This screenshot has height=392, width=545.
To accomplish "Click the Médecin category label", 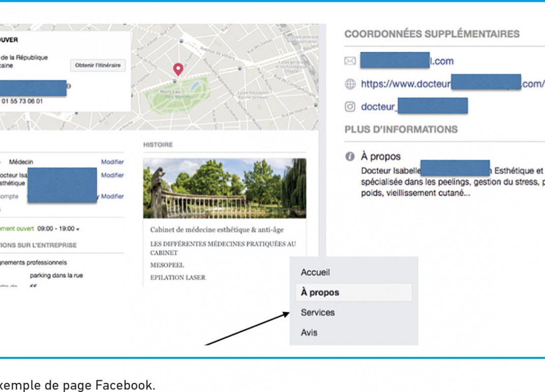I will 21,162.
